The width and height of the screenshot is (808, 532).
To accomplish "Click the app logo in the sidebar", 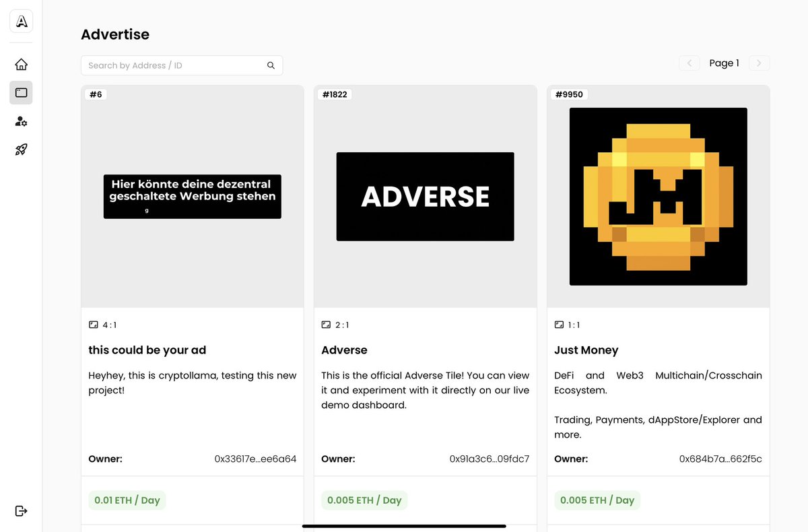I will (x=21, y=21).
